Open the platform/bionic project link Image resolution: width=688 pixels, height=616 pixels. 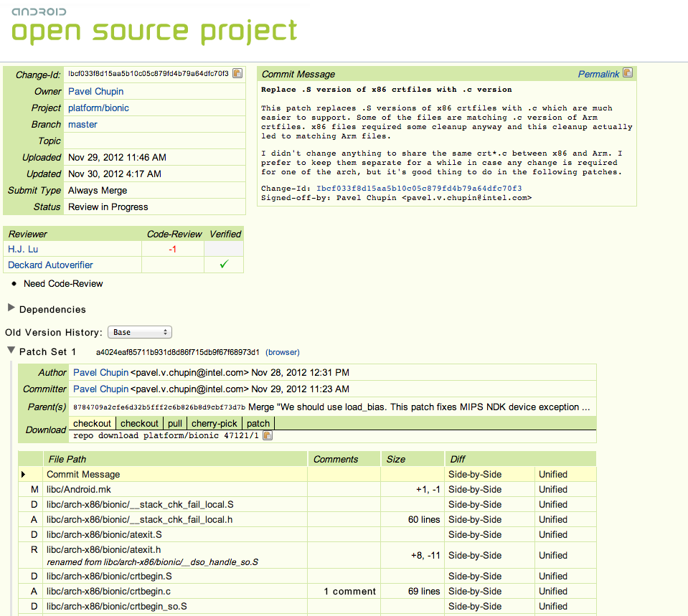pos(98,108)
